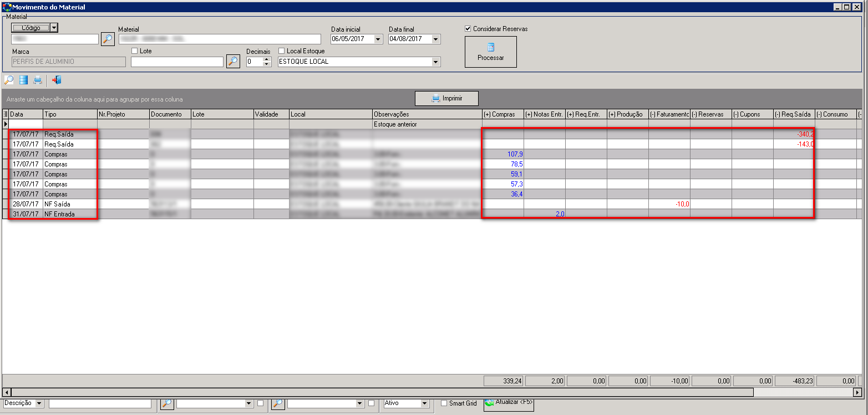
Task: Click the Código button
Action: 31,27
